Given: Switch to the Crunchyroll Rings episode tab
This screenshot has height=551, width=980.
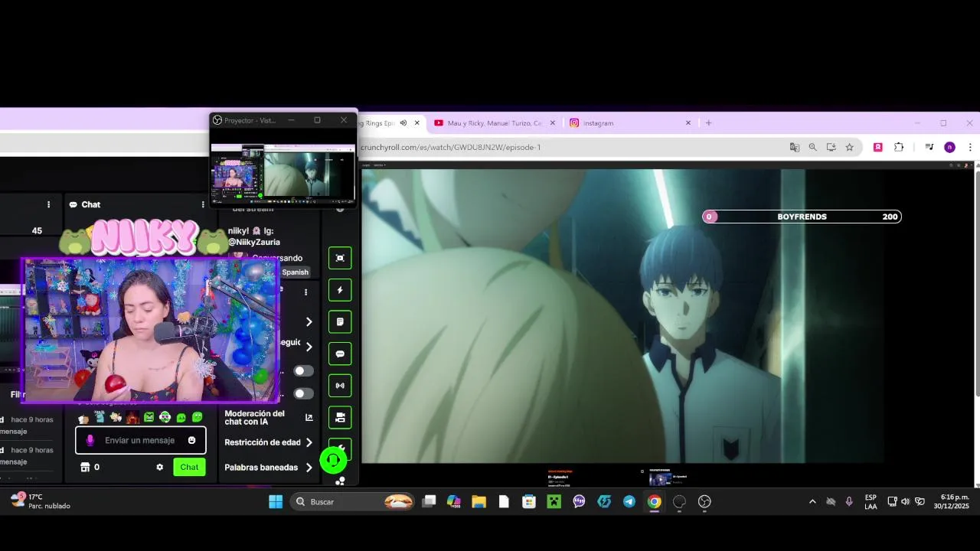Looking at the screenshot, I should click(x=390, y=122).
